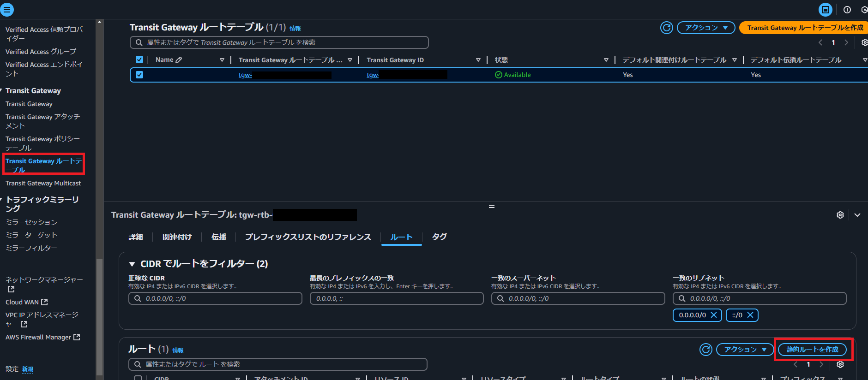Click the CloudShell icon in top bar
This screenshot has height=380, width=868.
tap(826, 10)
